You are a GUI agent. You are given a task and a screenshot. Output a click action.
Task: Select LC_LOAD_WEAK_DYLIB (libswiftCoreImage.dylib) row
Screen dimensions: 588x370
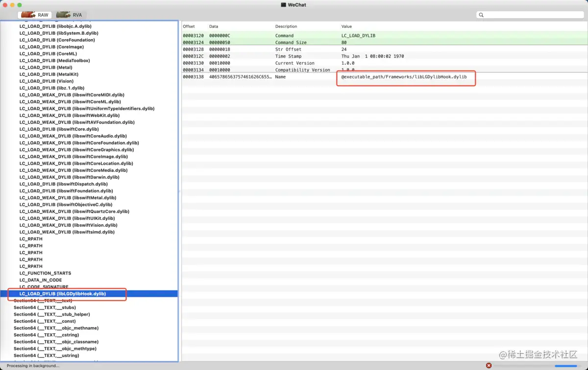coord(73,157)
